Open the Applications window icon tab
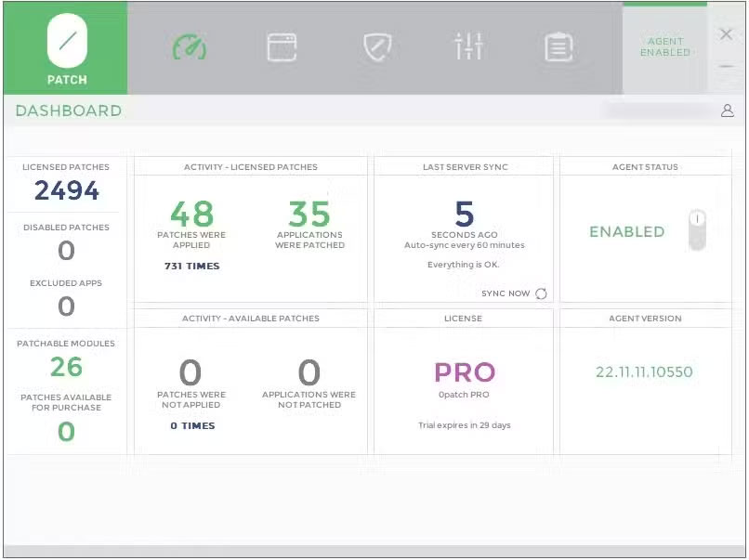The height and width of the screenshot is (560, 749). tap(282, 46)
